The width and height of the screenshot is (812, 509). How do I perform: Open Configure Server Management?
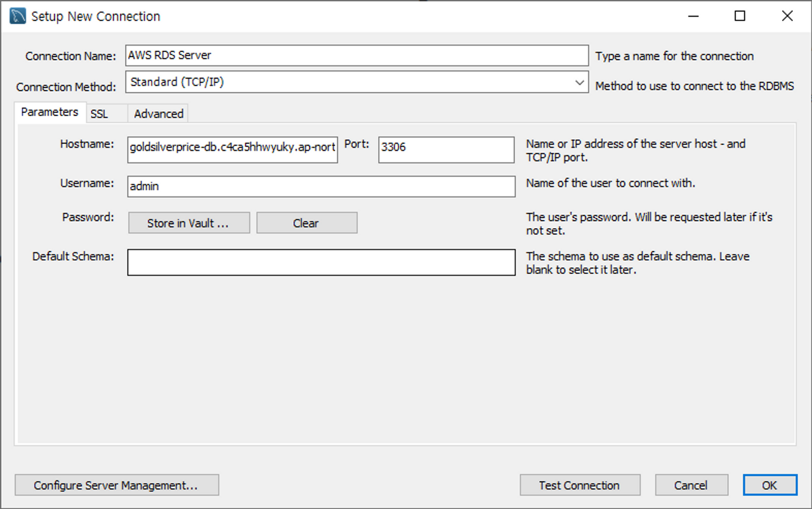(117, 486)
